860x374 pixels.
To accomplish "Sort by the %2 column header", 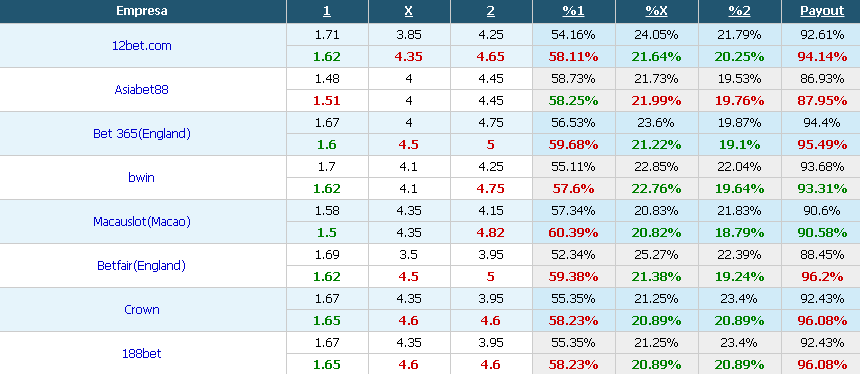I will [x=739, y=11].
